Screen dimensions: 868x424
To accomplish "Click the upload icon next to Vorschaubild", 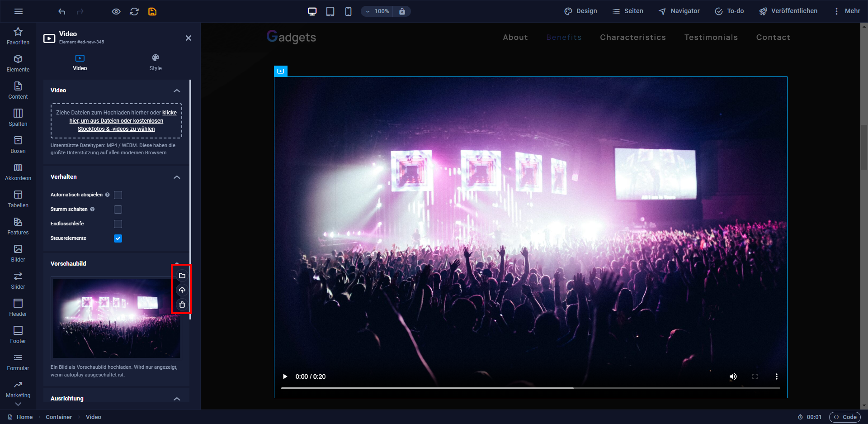I will (x=182, y=290).
